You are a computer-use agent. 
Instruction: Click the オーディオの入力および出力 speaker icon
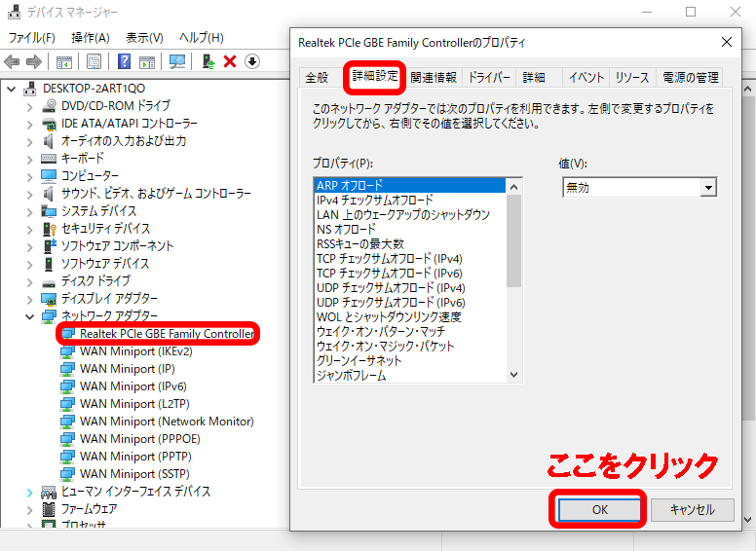pyautogui.click(x=48, y=141)
